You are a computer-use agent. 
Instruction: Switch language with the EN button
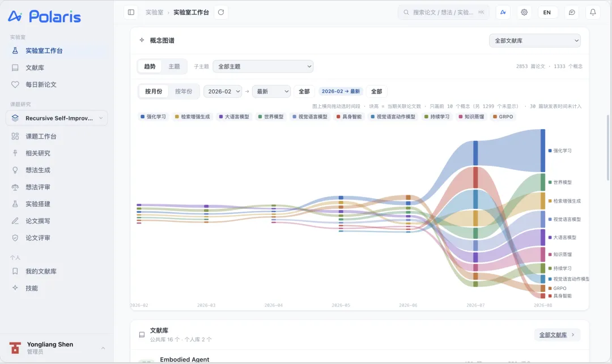click(x=547, y=12)
